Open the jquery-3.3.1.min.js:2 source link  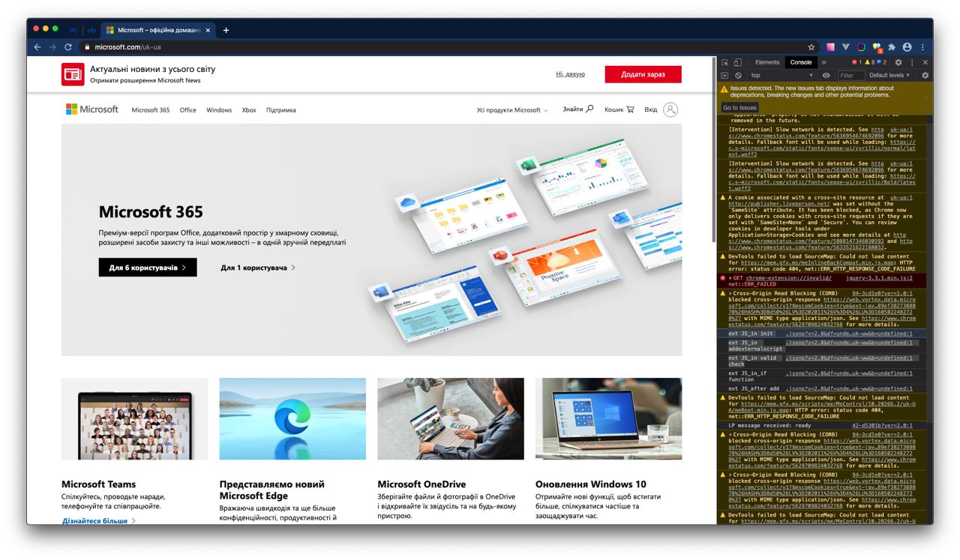879,278
